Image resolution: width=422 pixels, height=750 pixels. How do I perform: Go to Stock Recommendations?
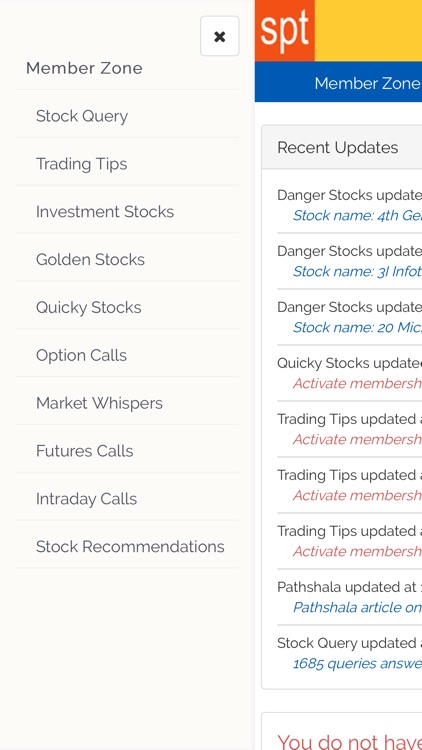coord(128,546)
